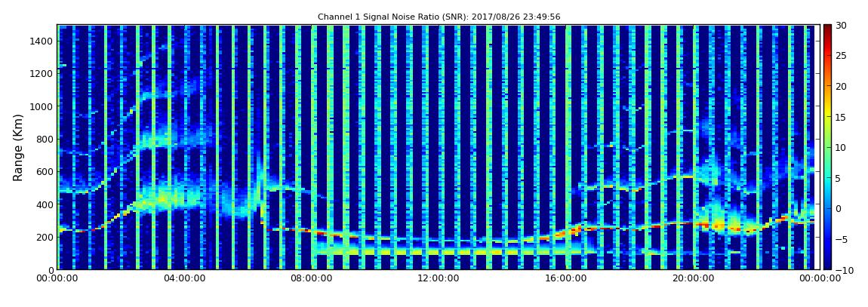Click the 'Range (Km)' axis label
The image size is (868, 307).
coord(18,147)
